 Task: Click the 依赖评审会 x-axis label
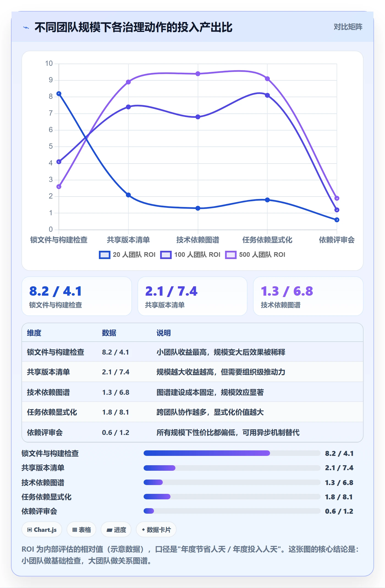tap(337, 240)
